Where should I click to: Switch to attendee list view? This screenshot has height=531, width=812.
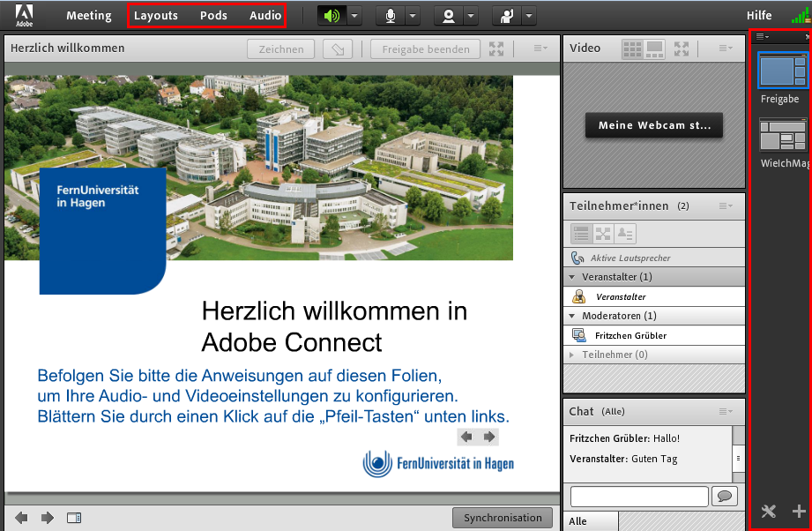[581, 234]
